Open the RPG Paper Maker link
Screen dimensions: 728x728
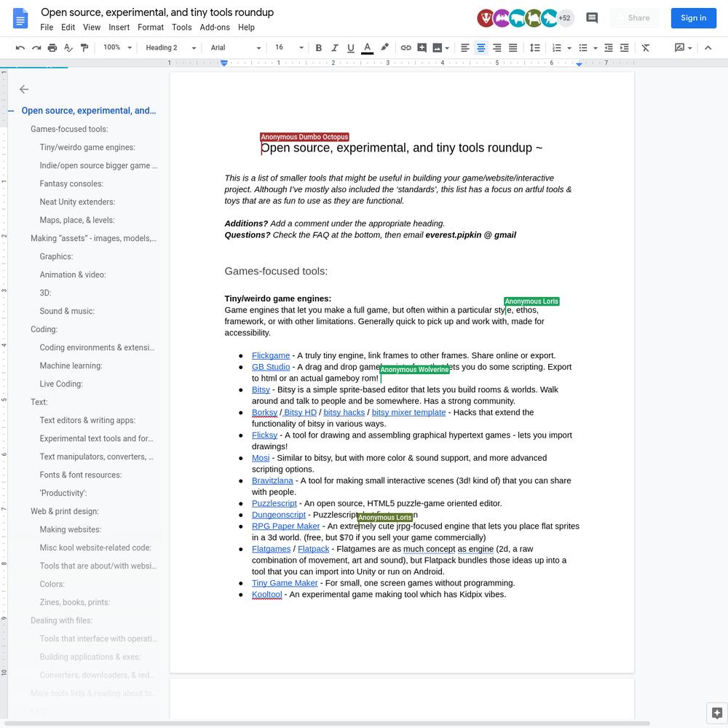point(285,526)
